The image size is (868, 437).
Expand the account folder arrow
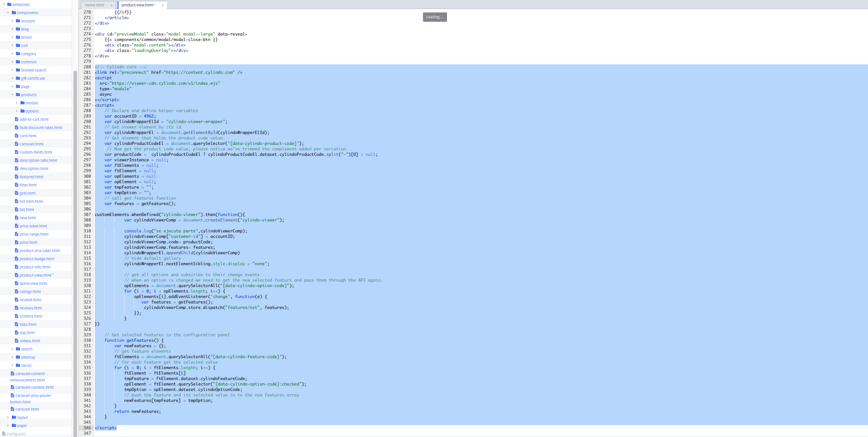[12, 21]
